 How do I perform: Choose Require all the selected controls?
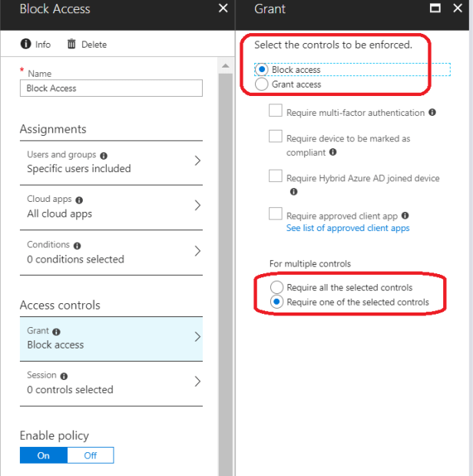pyautogui.click(x=276, y=287)
